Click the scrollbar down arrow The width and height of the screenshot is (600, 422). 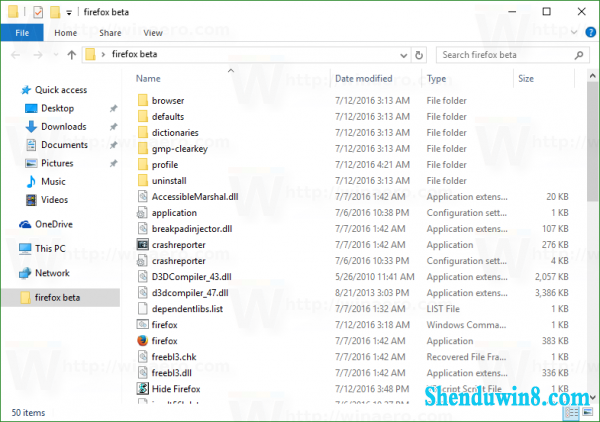[x=593, y=398]
